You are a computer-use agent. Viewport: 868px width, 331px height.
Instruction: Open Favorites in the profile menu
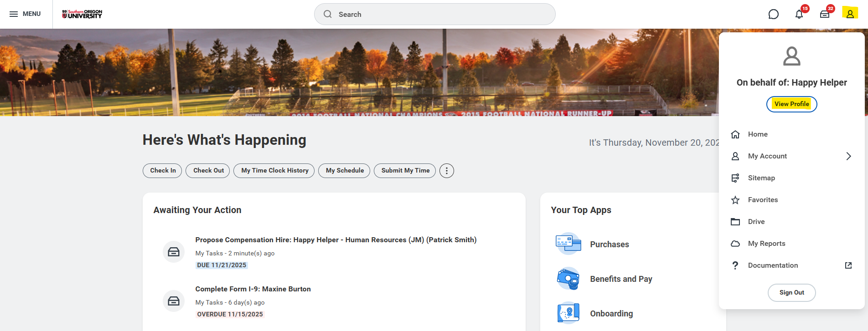point(763,200)
